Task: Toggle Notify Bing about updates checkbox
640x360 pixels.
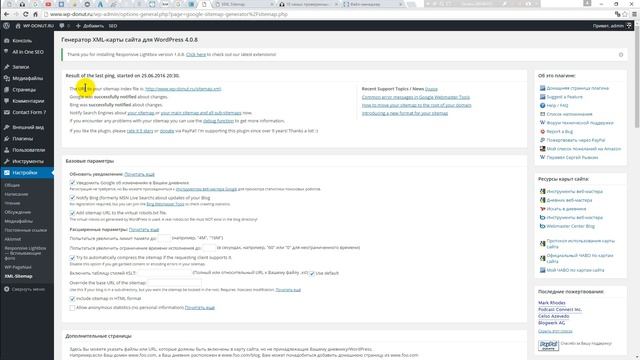Action: (x=72, y=198)
